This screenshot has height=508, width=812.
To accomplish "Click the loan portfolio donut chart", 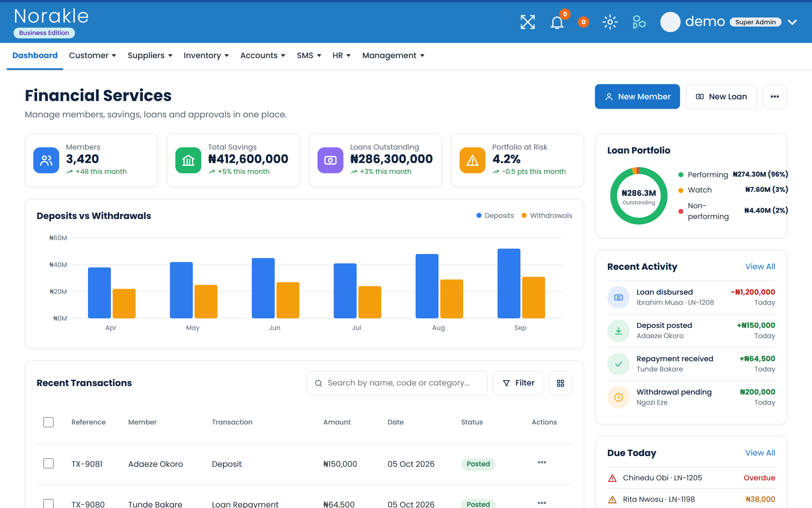I will 639,196.
